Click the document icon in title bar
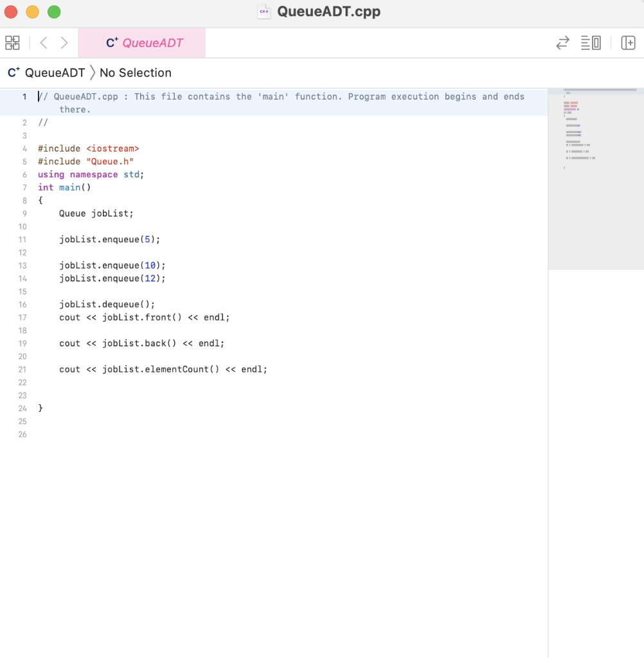This screenshot has width=644, height=658. pos(264,12)
